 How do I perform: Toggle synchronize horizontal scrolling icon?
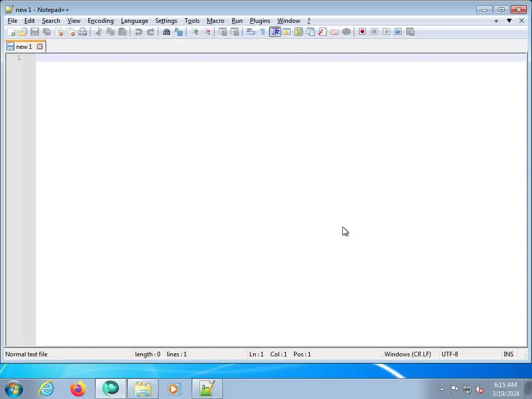[x=235, y=32]
